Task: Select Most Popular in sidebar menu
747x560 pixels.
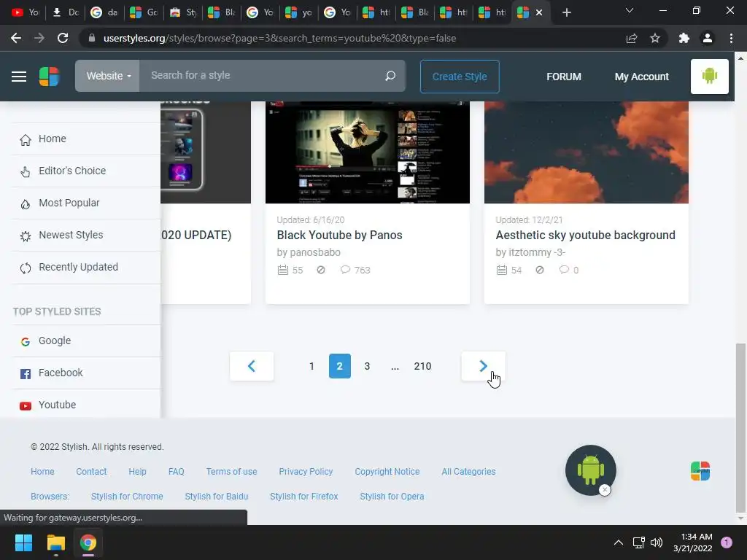Action: pyautogui.click(x=69, y=203)
